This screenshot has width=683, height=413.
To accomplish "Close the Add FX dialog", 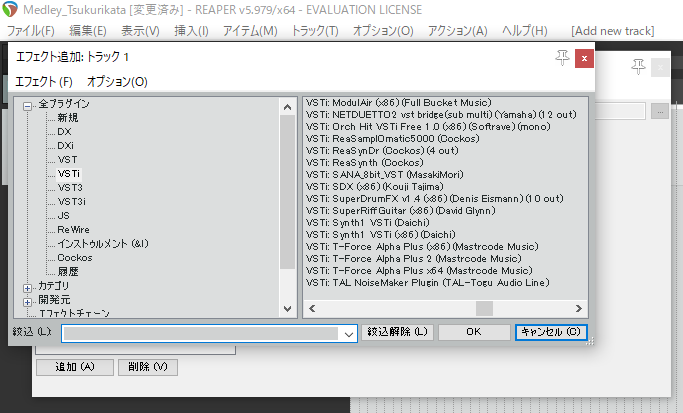I will point(584,58).
